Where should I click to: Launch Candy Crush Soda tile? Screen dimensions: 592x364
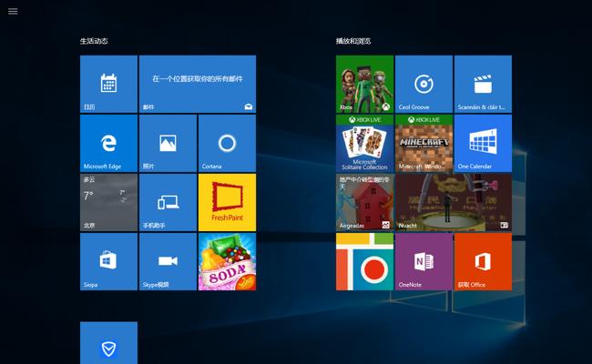228,262
